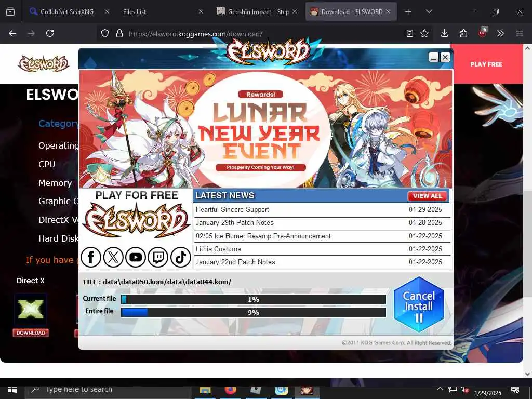Open the Firefox application menu

[520, 33]
